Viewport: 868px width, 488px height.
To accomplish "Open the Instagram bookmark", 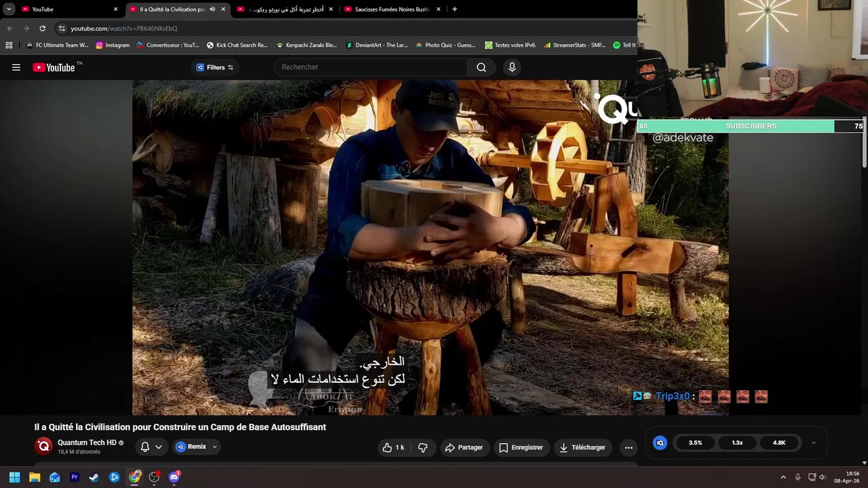I will tap(113, 45).
